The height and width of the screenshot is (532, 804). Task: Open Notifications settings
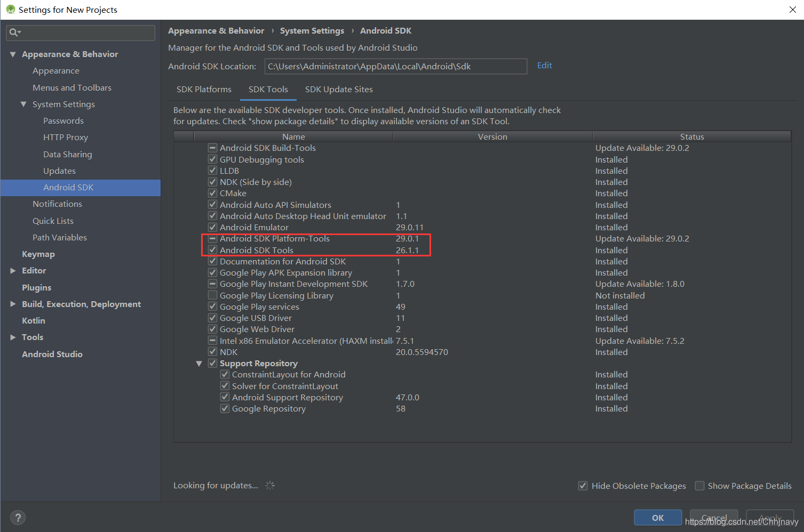tap(57, 204)
